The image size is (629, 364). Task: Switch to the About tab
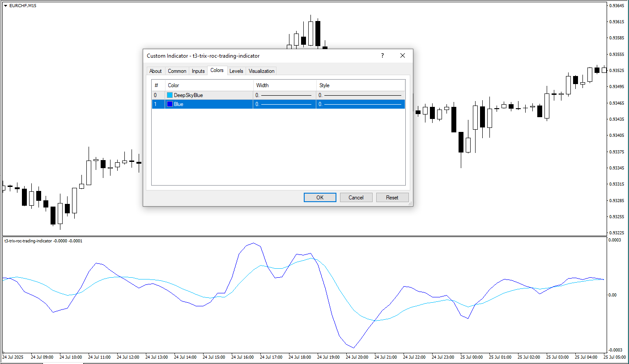[x=156, y=71]
